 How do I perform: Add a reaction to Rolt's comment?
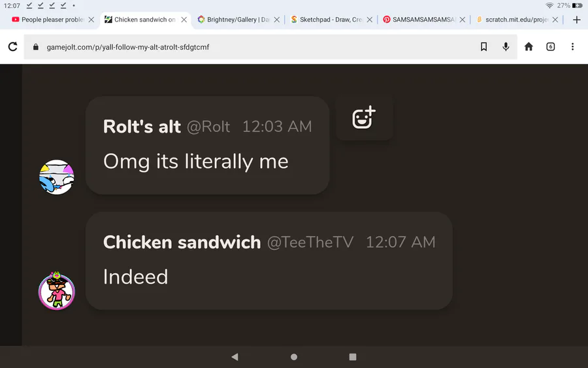pos(364,118)
